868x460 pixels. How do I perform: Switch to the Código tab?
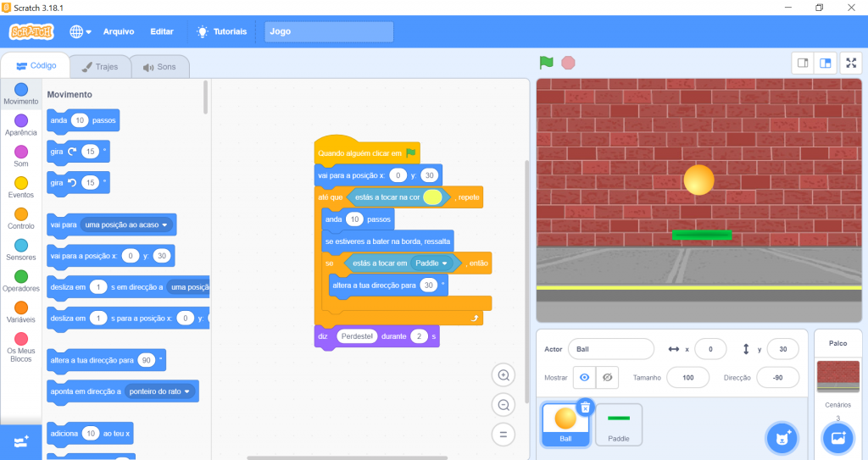(36, 66)
